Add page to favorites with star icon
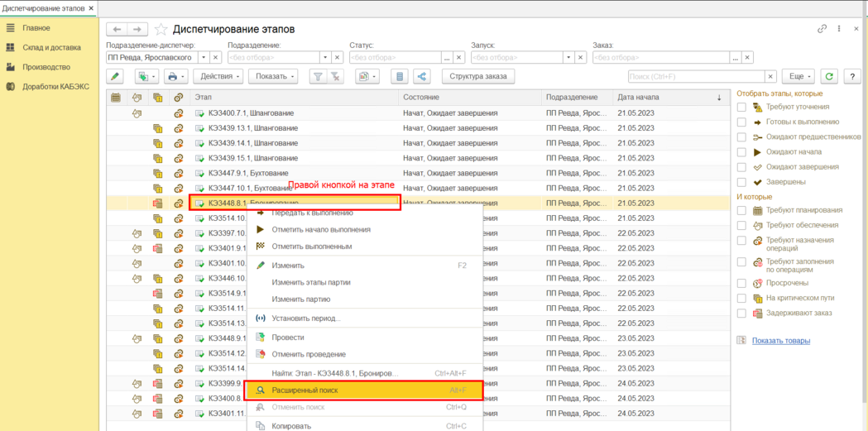The image size is (868, 431). [x=161, y=29]
